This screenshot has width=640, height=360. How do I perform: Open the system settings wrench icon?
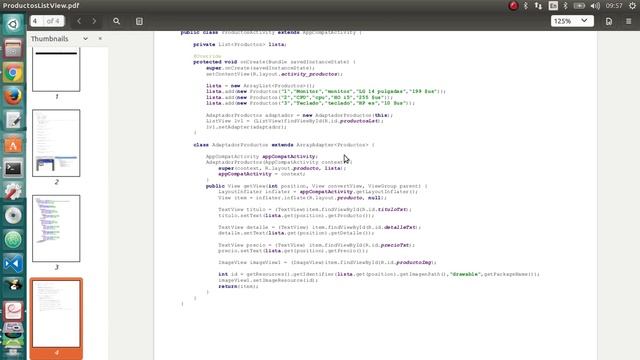13,192
